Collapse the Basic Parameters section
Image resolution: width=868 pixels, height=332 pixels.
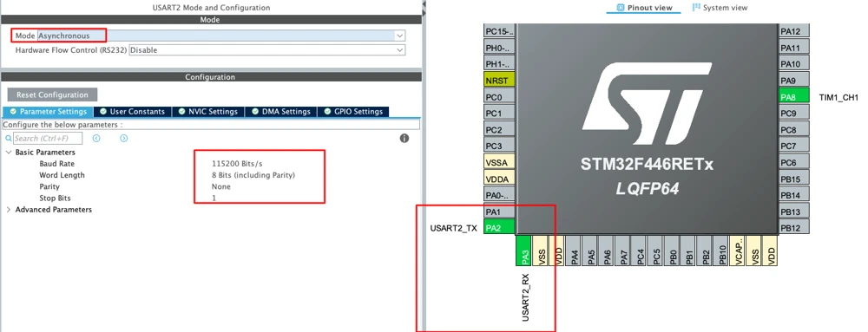point(9,152)
